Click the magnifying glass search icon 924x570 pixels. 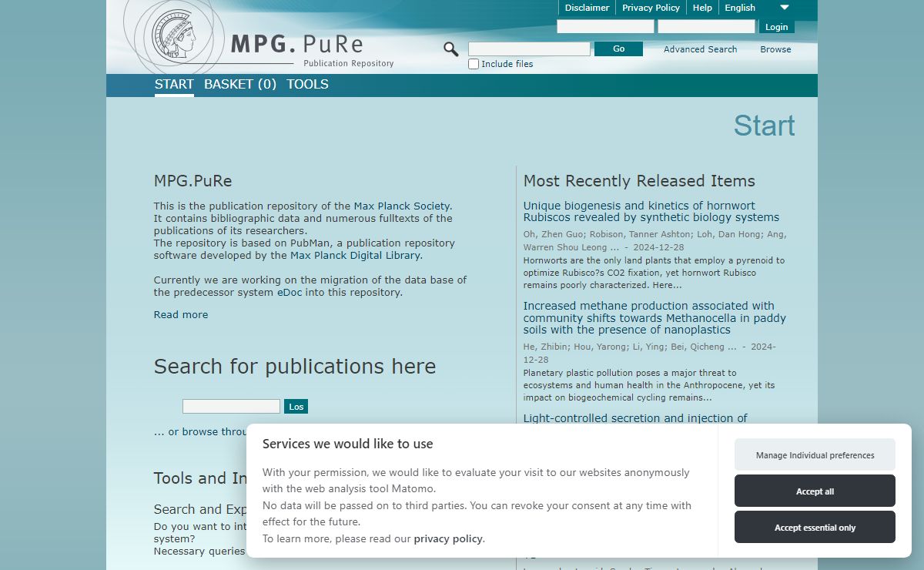click(451, 49)
